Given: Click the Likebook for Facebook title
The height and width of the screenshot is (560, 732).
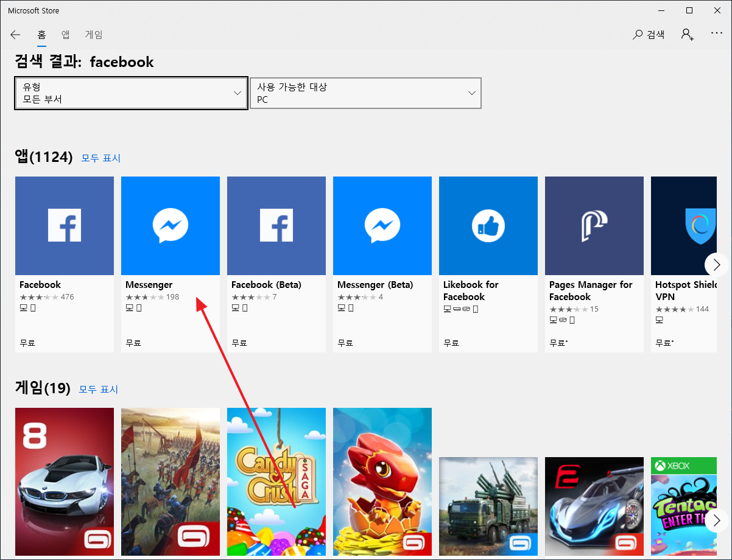Looking at the screenshot, I should click(471, 291).
